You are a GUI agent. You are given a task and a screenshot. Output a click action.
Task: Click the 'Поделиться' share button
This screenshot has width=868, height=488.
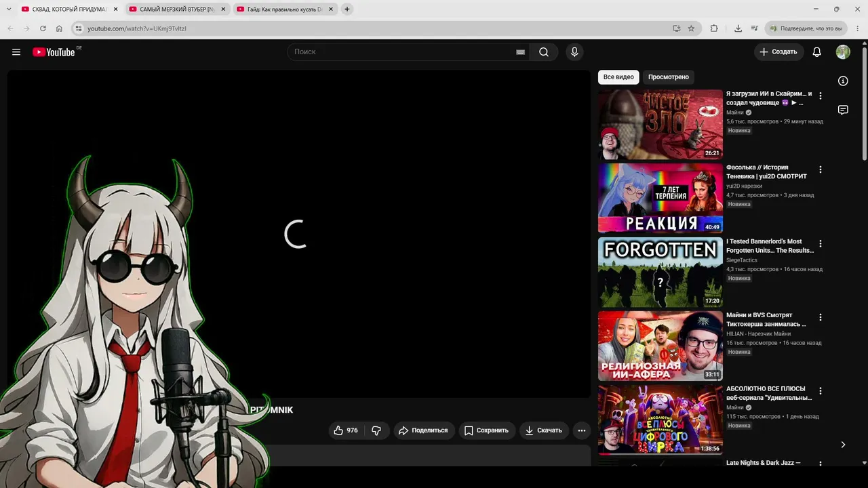pos(423,430)
